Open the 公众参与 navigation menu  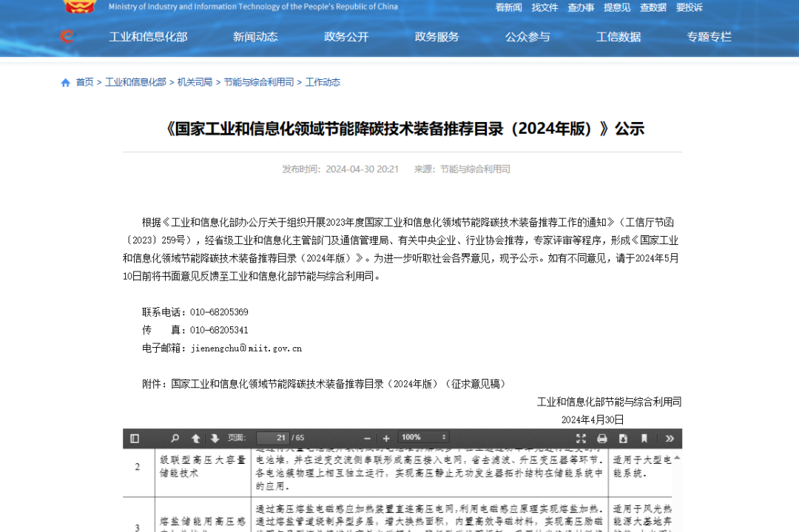[527, 37]
